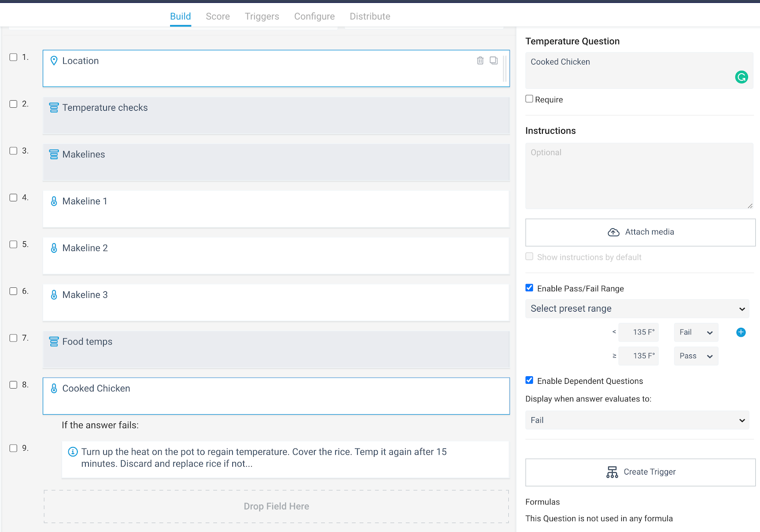Viewport: 760px width, 532px height.
Task: Click the duplicate icon on Location field
Action: click(x=494, y=60)
